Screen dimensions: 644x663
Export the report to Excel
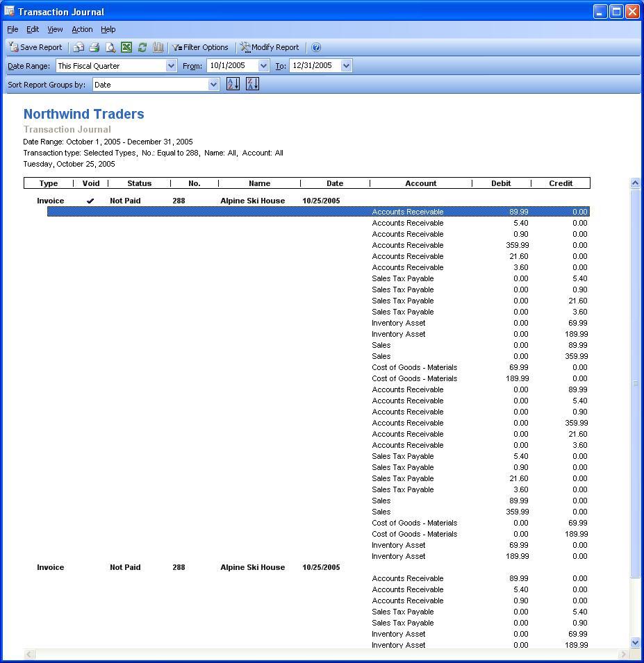point(126,47)
